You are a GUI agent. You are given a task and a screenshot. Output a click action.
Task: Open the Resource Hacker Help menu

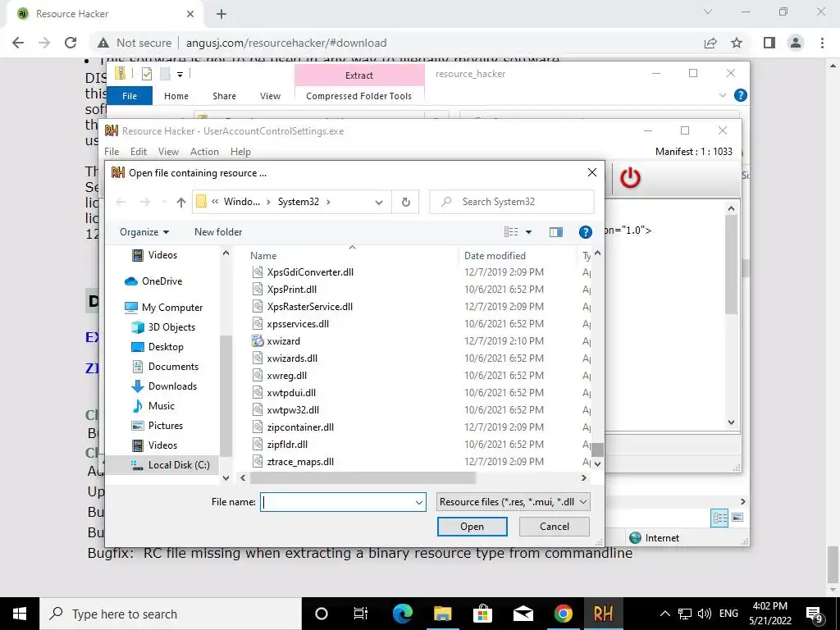point(240,152)
